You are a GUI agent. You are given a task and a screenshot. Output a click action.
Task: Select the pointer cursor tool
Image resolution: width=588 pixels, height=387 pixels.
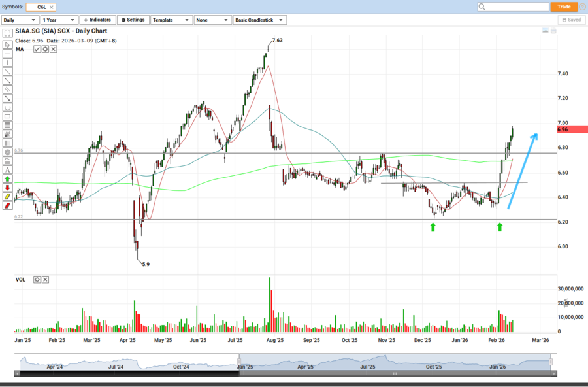point(7,44)
